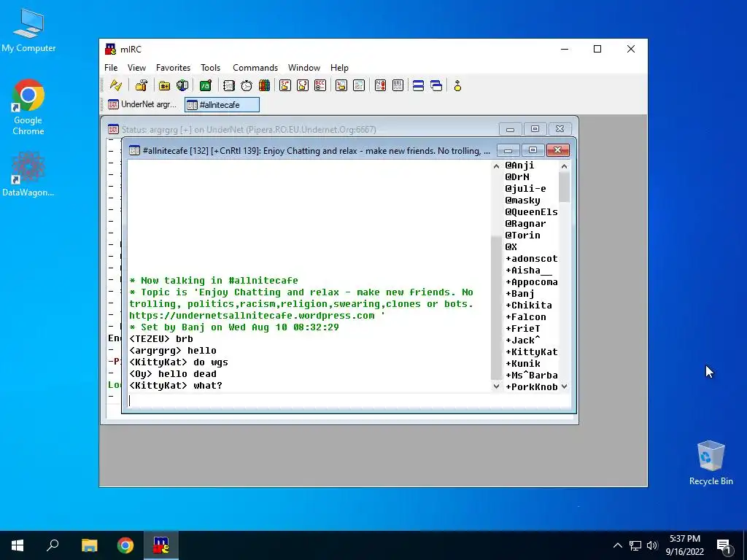
Task: Open the URL list toolbar icon
Action: click(398, 86)
